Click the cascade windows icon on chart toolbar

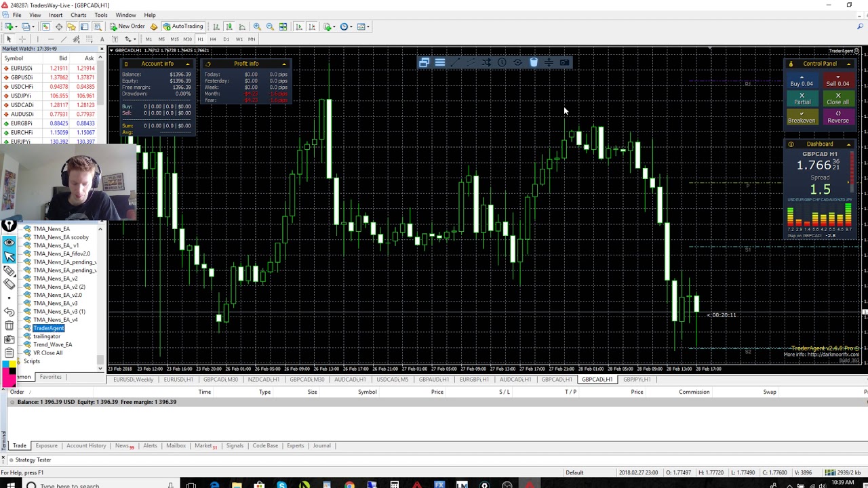(424, 63)
